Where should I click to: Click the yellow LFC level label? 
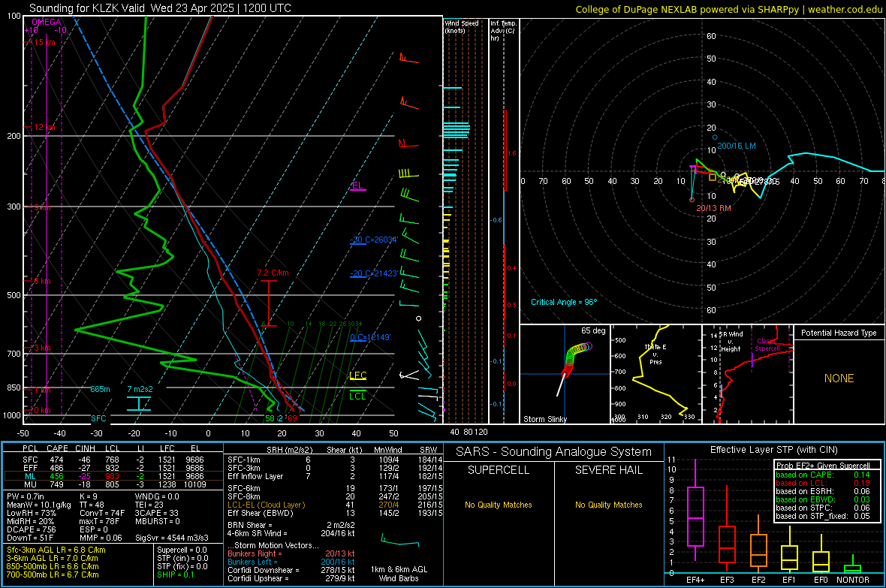[357, 375]
